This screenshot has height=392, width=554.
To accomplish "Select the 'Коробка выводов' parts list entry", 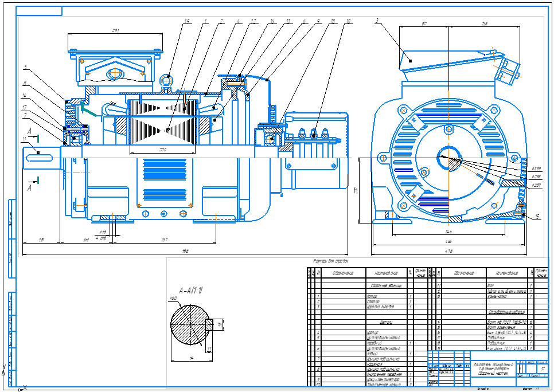I will [381, 307].
